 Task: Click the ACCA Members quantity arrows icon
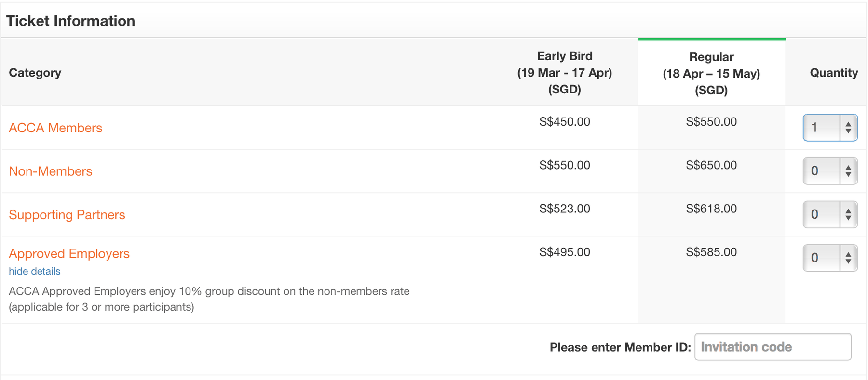point(848,128)
